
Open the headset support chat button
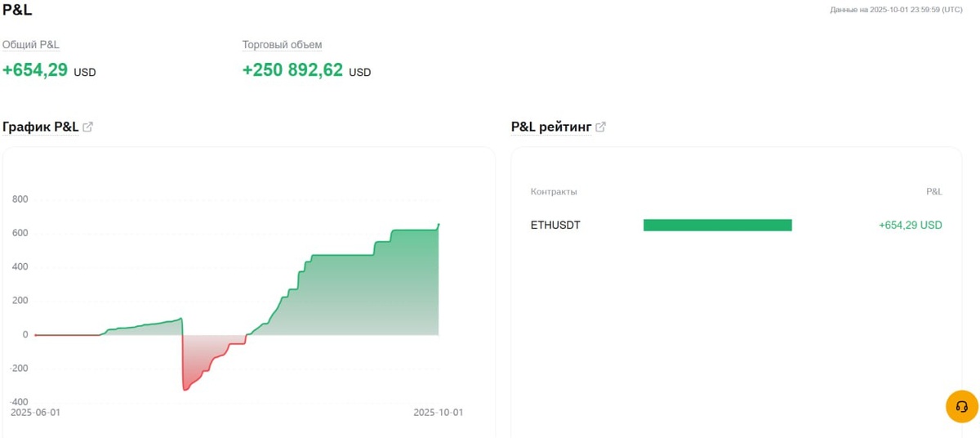[961, 406]
